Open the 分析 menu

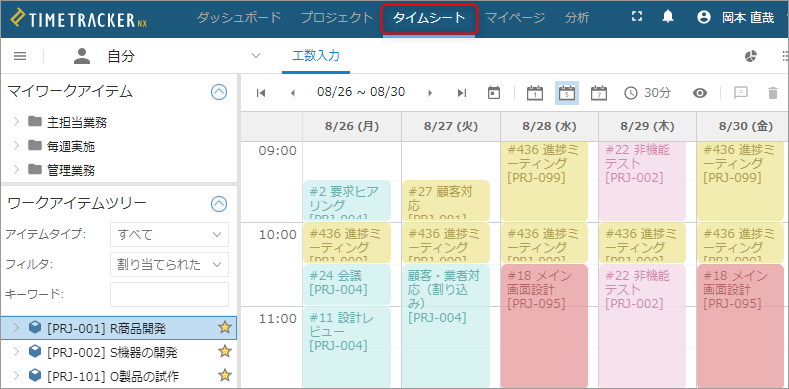pos(577,18)
